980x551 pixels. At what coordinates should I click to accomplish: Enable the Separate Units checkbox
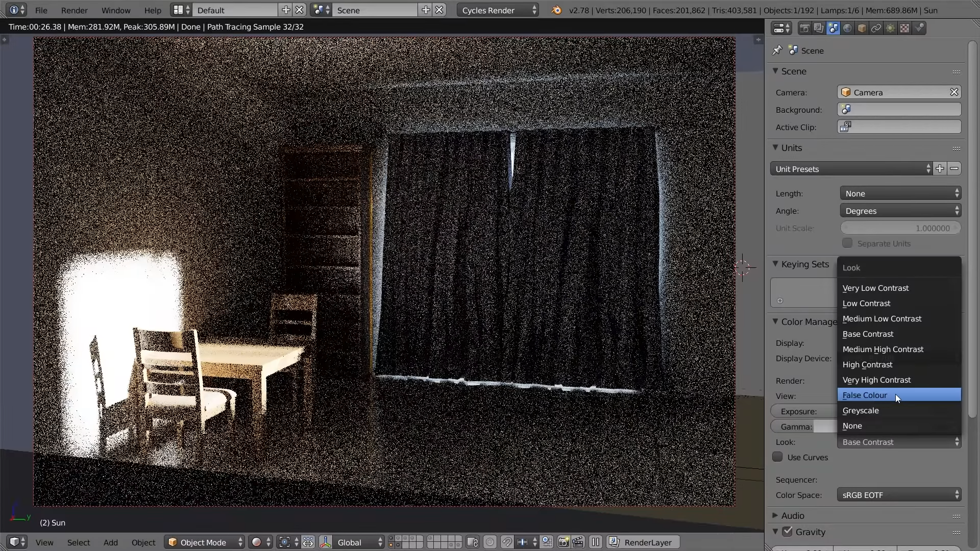pyautogui.click(x=847, y=243)
